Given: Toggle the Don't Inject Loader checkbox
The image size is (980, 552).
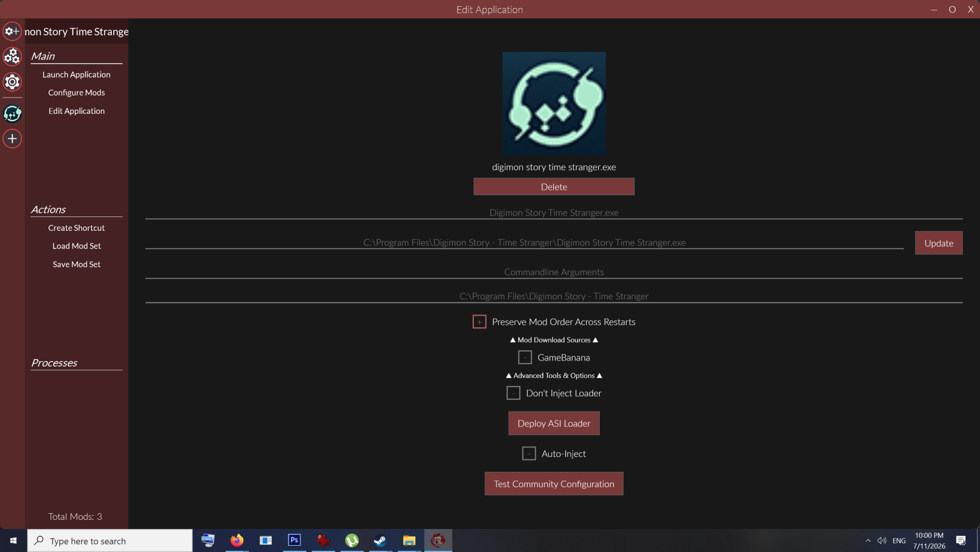Looking at the screenshot, I should (x=513, y=393).
